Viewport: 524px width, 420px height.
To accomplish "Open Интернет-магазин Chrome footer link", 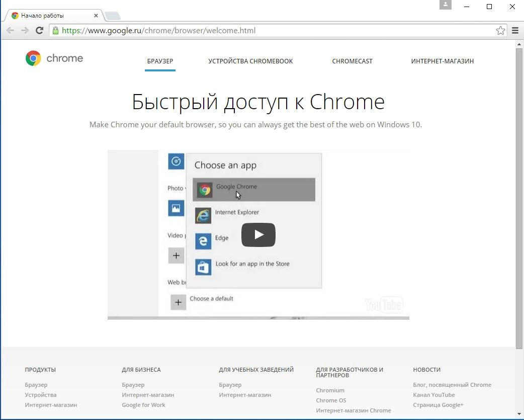I will 353,410.
